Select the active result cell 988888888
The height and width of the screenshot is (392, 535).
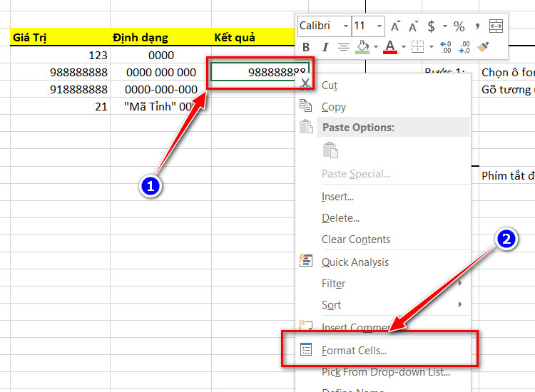pos(260,72)
